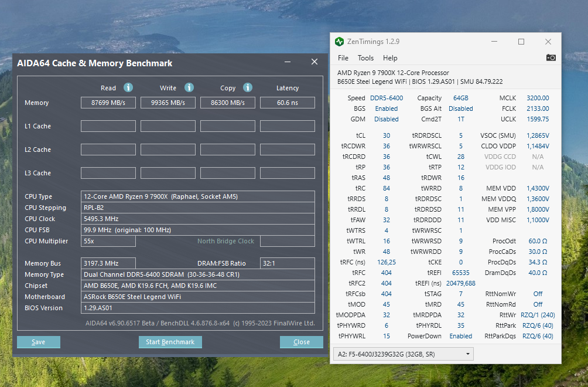Click the VSOC (SMU) value 1,2865V
The height and width of the screenshot is (387, 588).
pyautogui.click(x=538, y=135)
